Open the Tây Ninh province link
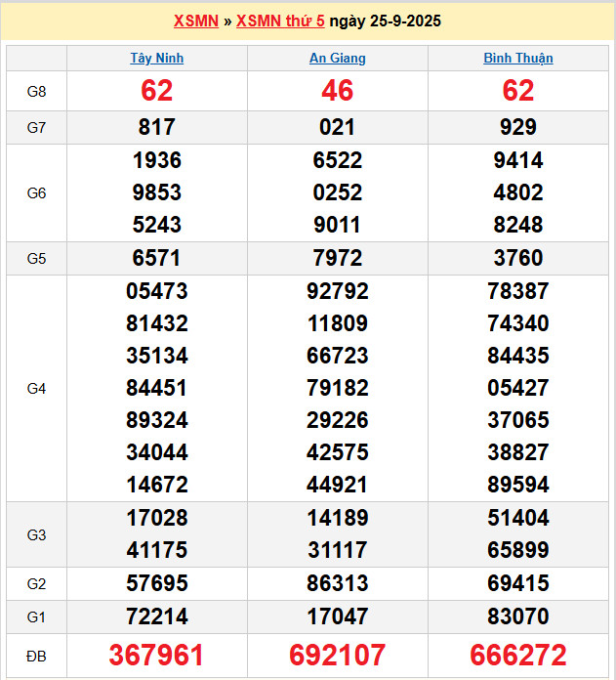The image size is (616, 680). point(157,58)
